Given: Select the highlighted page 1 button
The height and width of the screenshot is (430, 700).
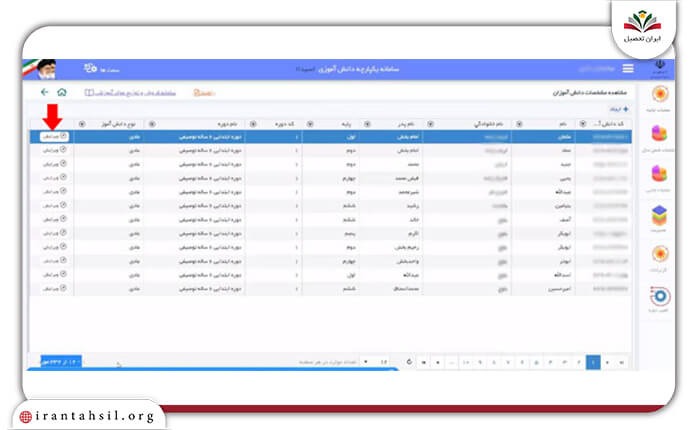Looking at the screenshot, I should (x=593, y=362).
